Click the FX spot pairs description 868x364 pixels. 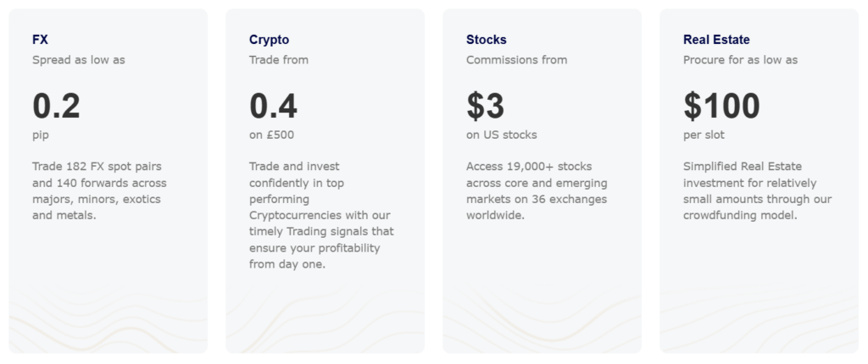[99, 190]
